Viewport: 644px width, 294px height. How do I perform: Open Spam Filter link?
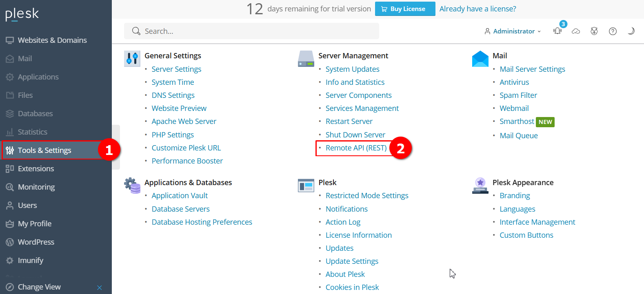[x=518, y=95]
